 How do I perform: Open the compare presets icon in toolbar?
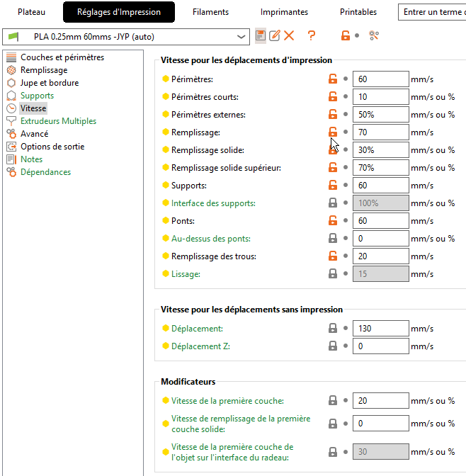pyautogui.click(x=374, y=36)
